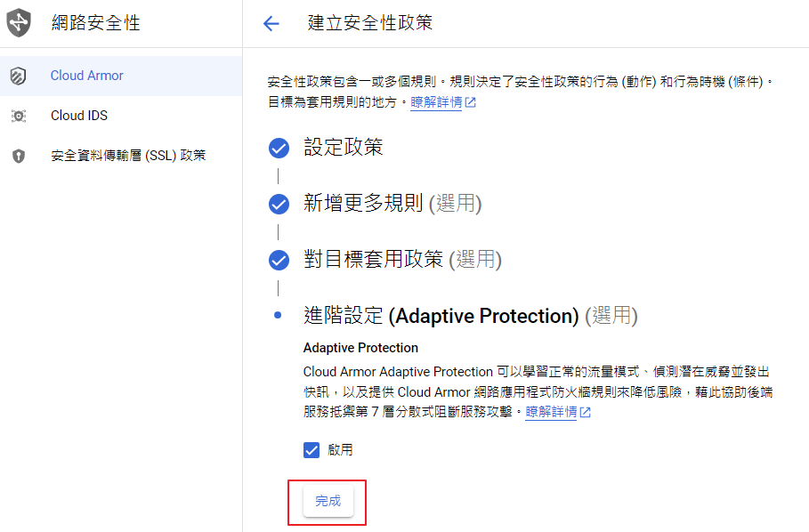This screenshot has height=532, width=809.
Task: Open Cloud IDS in the sidebar
Action: [79, 116]
